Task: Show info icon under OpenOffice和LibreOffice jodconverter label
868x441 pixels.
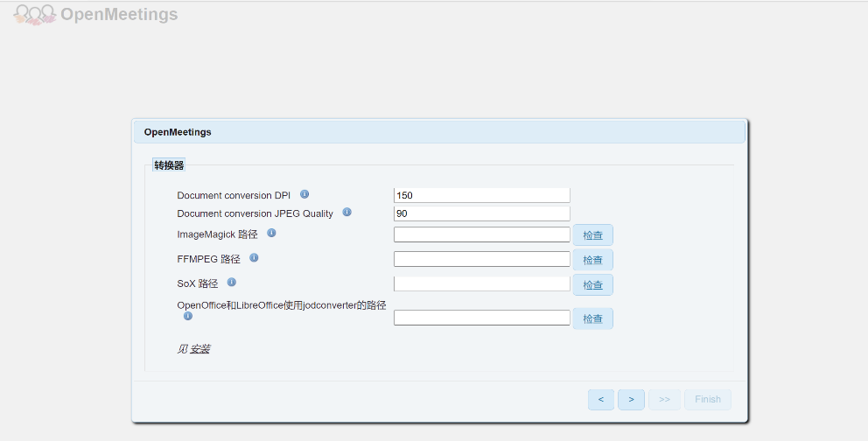Action: (187, 316)
